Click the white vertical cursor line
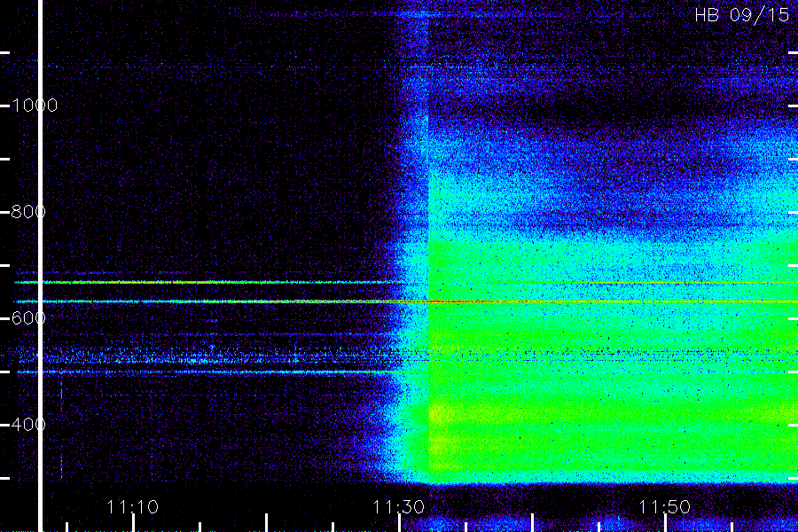 tap(40, 266)
